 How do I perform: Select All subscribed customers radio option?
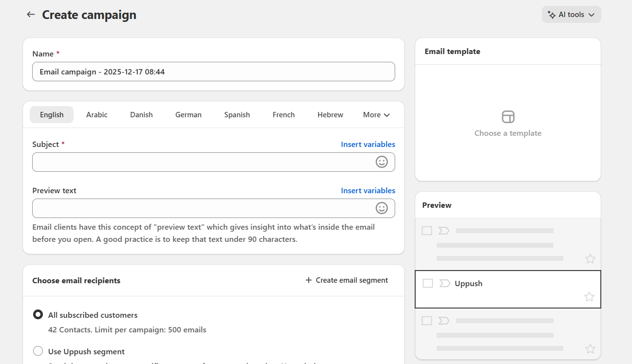coord(38,315)
